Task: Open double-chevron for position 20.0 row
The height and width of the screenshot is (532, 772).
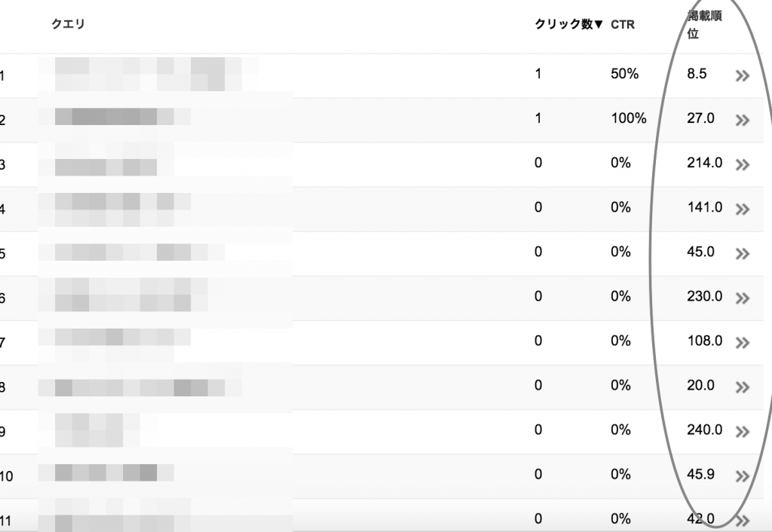Action: click(743, 387)
